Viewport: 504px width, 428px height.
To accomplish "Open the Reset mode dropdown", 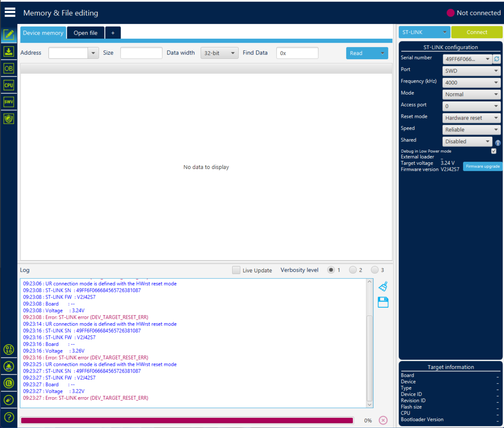I will [x=471, y=118].
